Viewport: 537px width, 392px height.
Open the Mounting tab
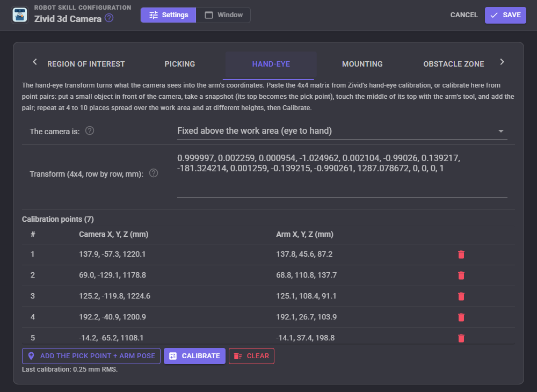pyautogui.click(x=362, y=64)
